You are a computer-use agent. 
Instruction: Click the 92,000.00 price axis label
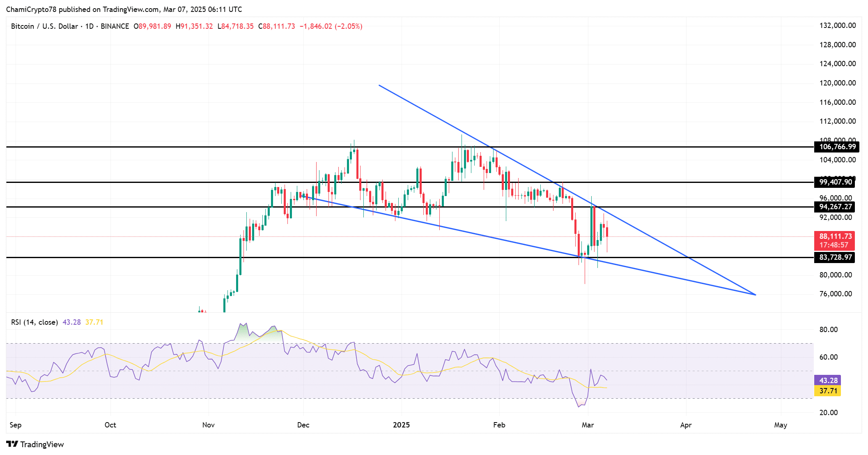(x=836, y=217)
